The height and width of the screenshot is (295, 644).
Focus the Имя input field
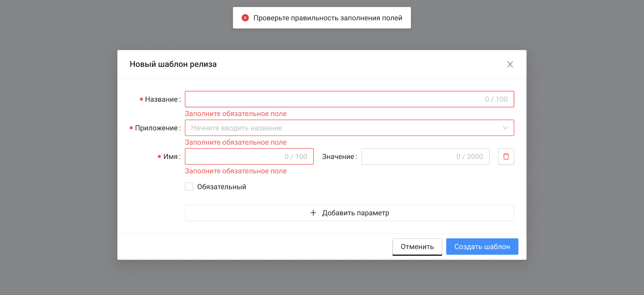click(234, 157)
